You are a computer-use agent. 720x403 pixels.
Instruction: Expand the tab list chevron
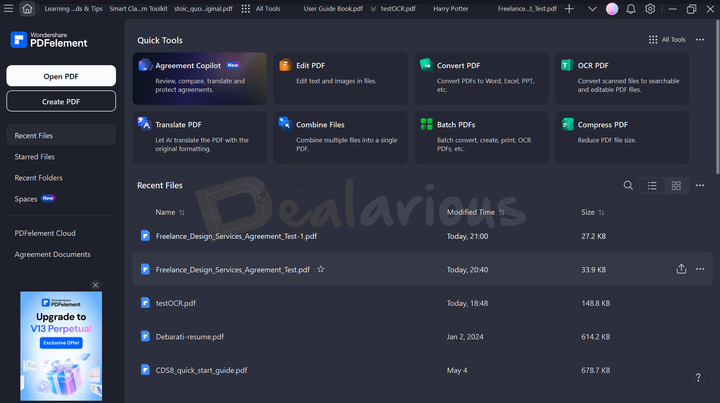point(592,9)
